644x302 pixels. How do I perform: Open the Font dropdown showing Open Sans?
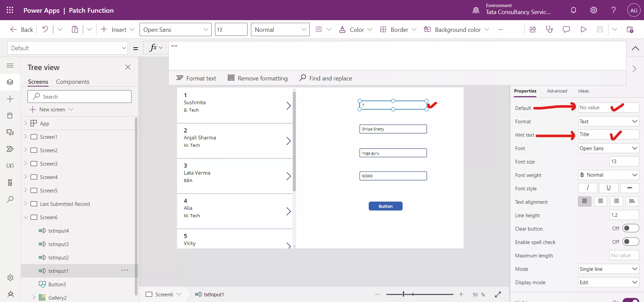coord(608,148)
